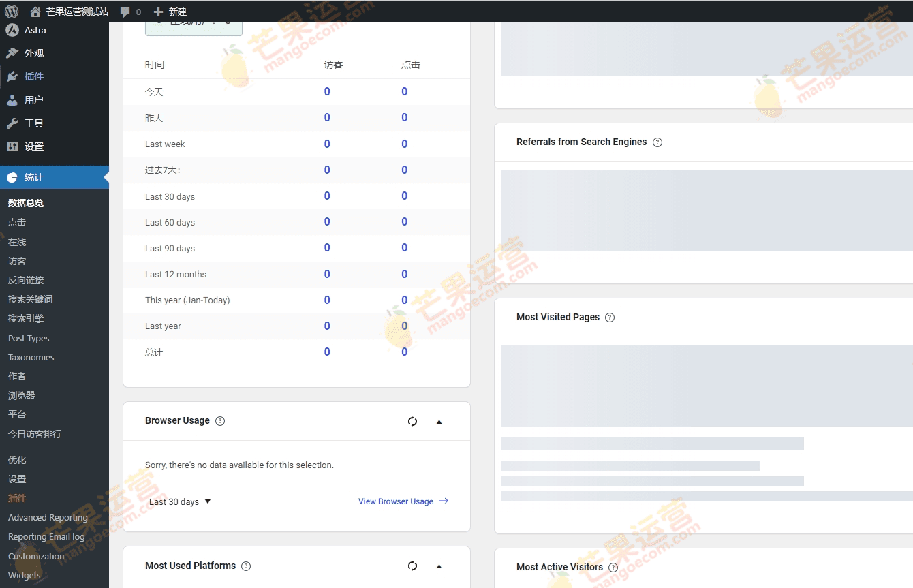
Task: Click the 芒果运营测试站 site name link
Action: click(x=77, y=12)
